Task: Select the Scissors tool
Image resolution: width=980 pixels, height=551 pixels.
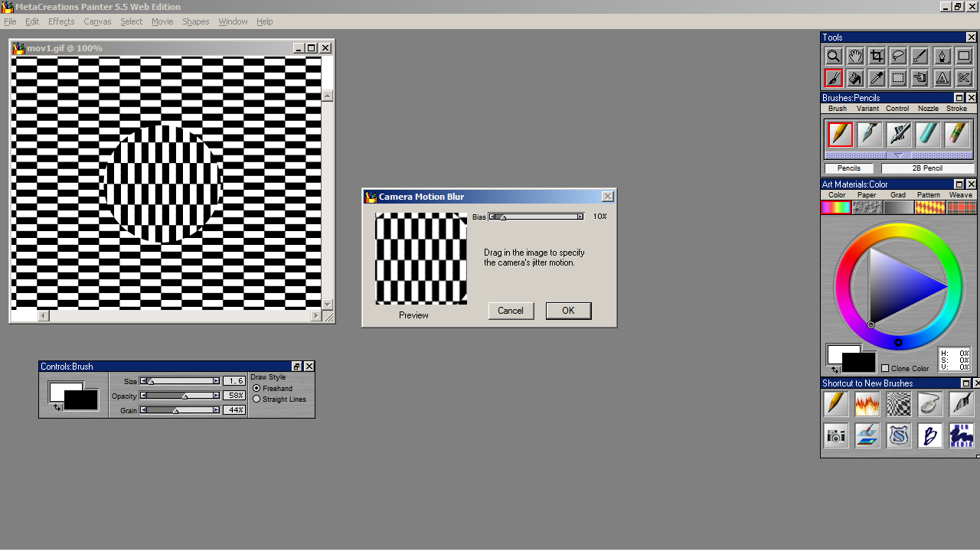Action: point(964,78)
